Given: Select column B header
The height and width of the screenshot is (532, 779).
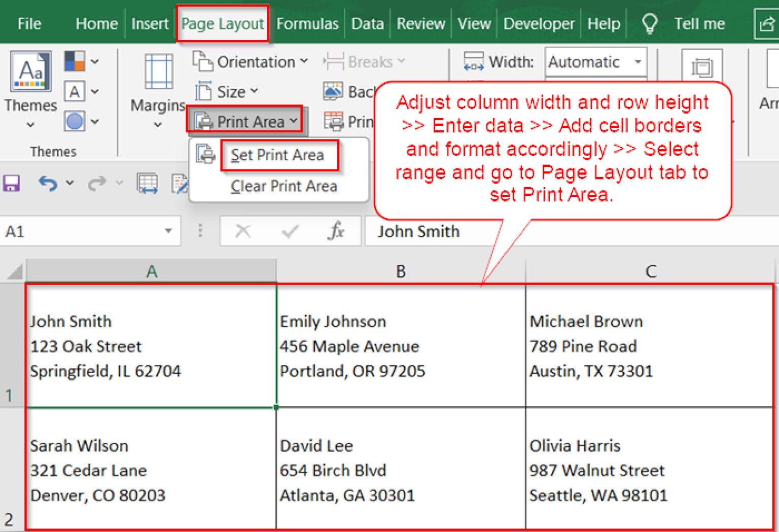Looking at the screenshot, I should pyautogui.click(x=401, y=271).
